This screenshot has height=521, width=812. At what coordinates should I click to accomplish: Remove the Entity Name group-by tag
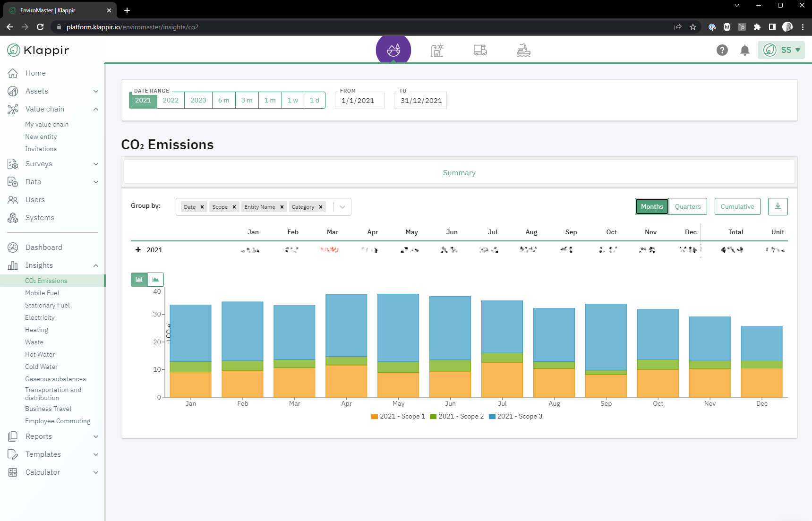(x=282, y=207)
